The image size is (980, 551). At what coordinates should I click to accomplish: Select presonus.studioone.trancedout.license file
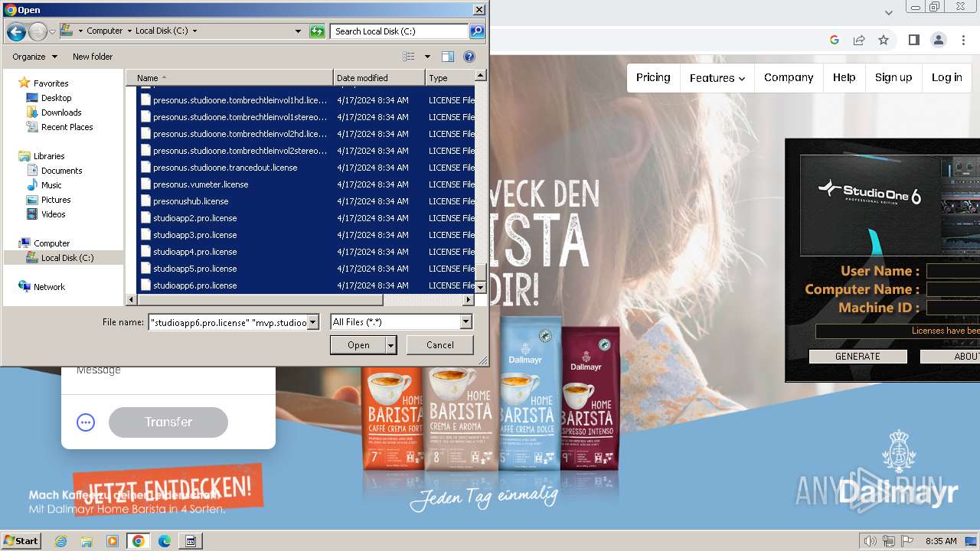click(225, 168)
